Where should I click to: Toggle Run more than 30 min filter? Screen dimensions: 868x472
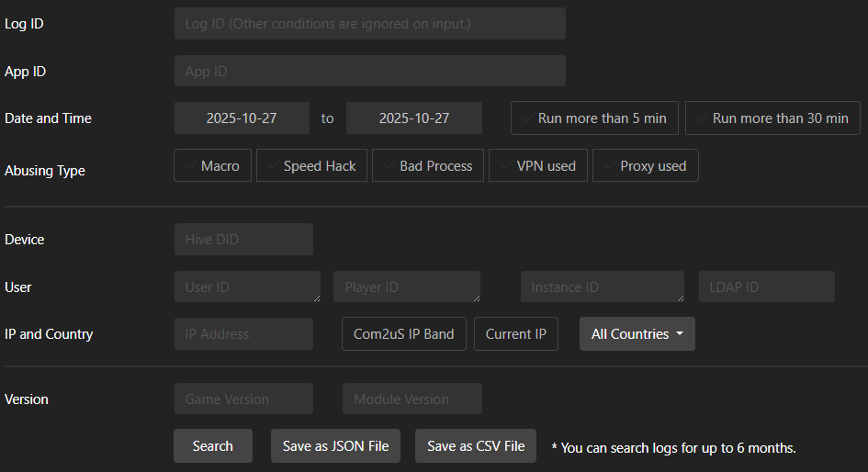[x=772, y=118]
